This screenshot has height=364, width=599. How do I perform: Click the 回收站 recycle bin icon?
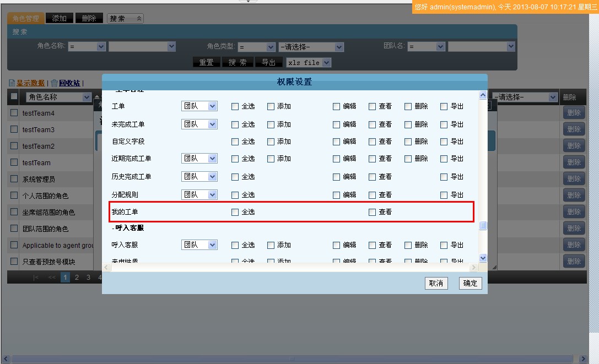click(x=54, y=83)
